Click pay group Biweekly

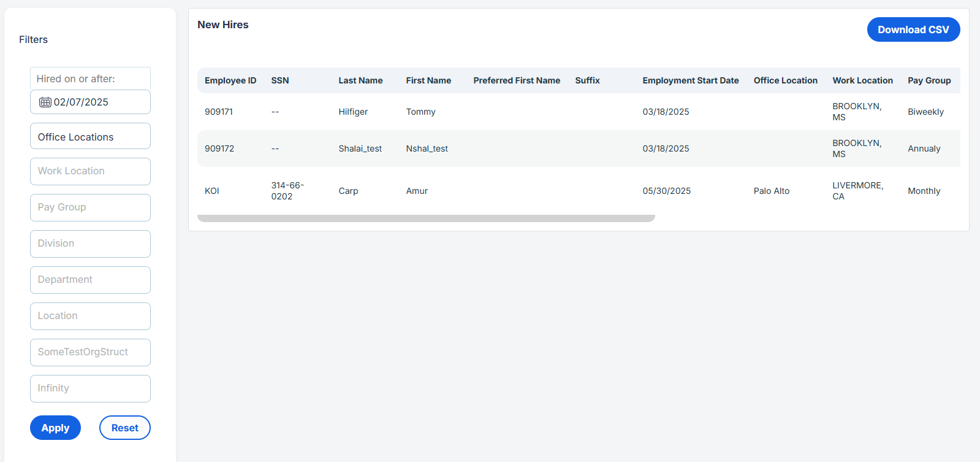(925, 112)
